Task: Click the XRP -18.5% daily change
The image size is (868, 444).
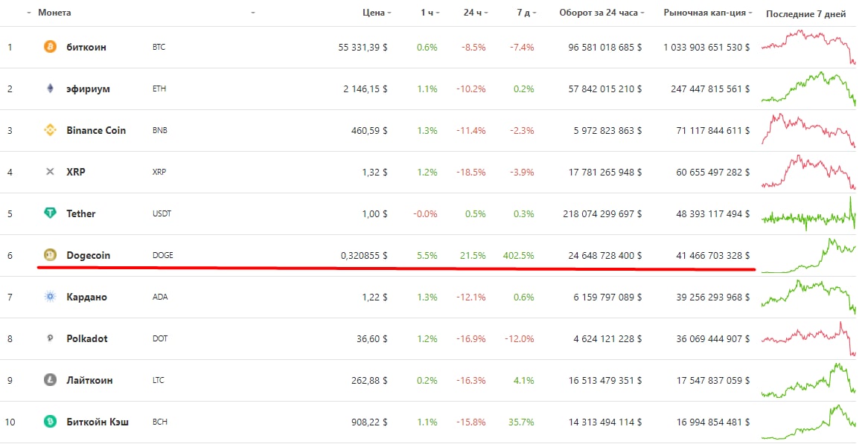Action: [x=471, y=173]
